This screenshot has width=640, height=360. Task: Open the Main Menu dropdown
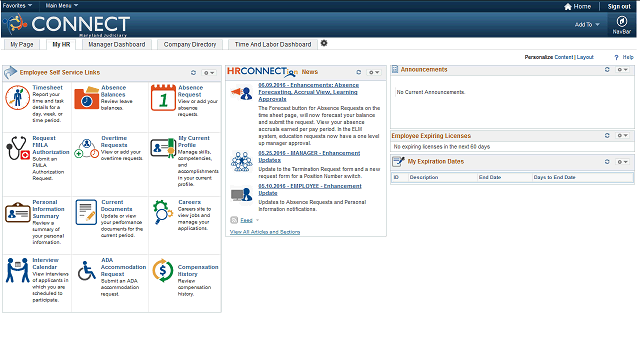[62, 6]
